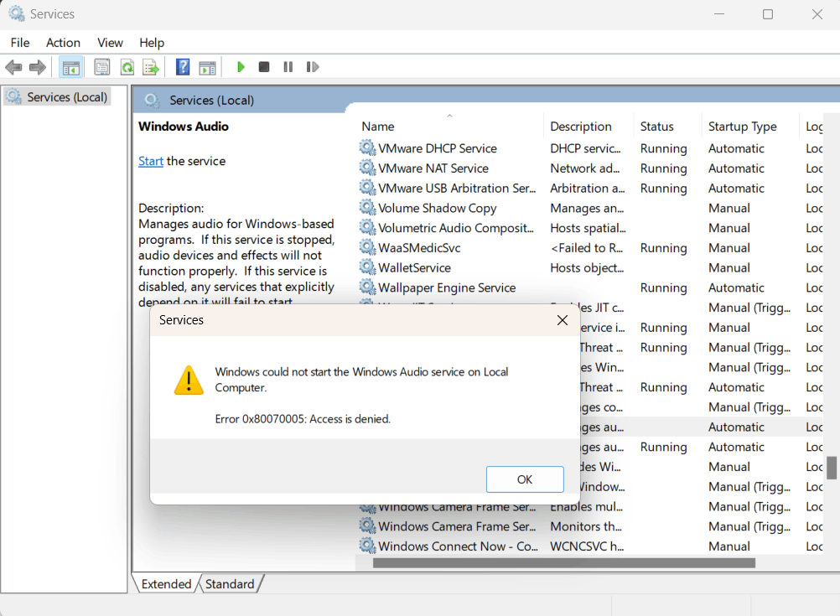This screenshot has height=616, width=840.
Task: Open the Action menu
Action: coord(63,43)
